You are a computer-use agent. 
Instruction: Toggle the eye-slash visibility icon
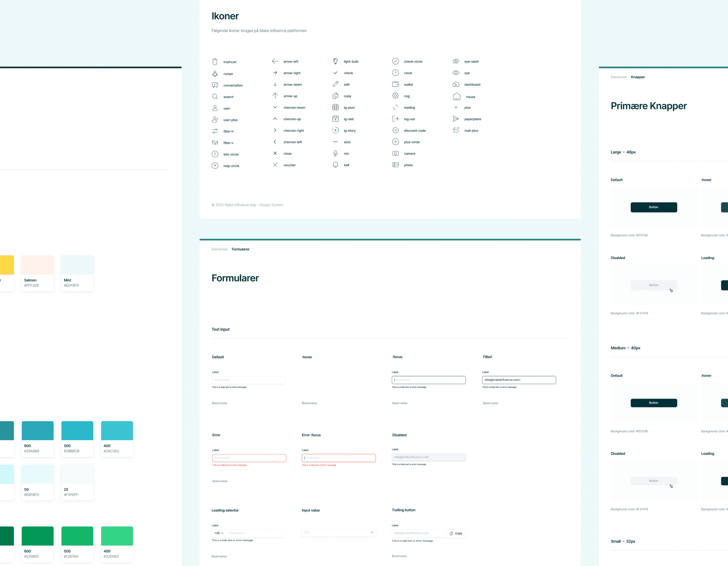[x=456, y=61]
